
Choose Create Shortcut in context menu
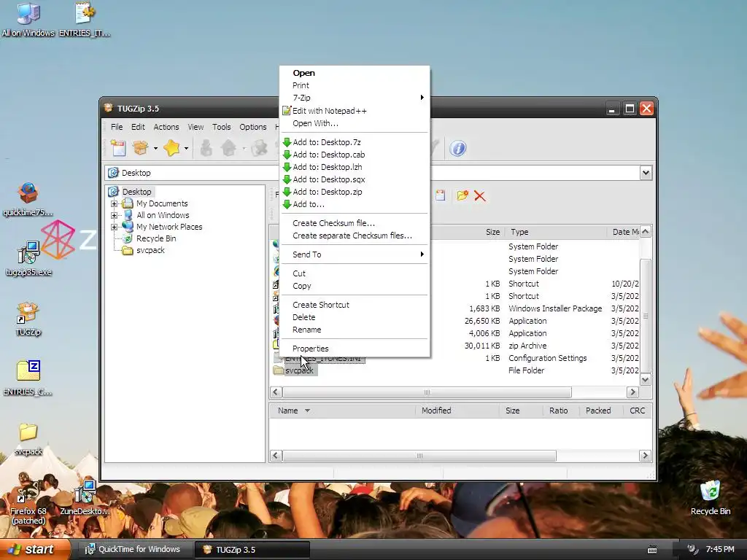pyautogui.click(x=355, y=306)
